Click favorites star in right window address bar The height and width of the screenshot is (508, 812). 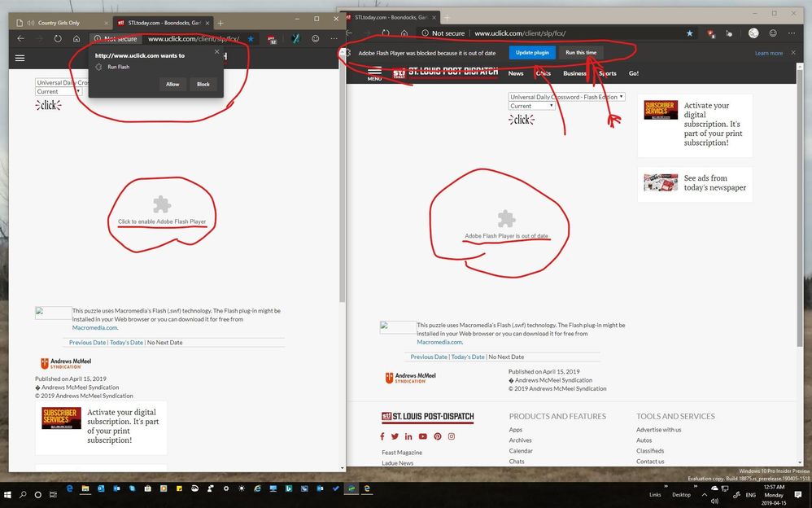point(690,33)
